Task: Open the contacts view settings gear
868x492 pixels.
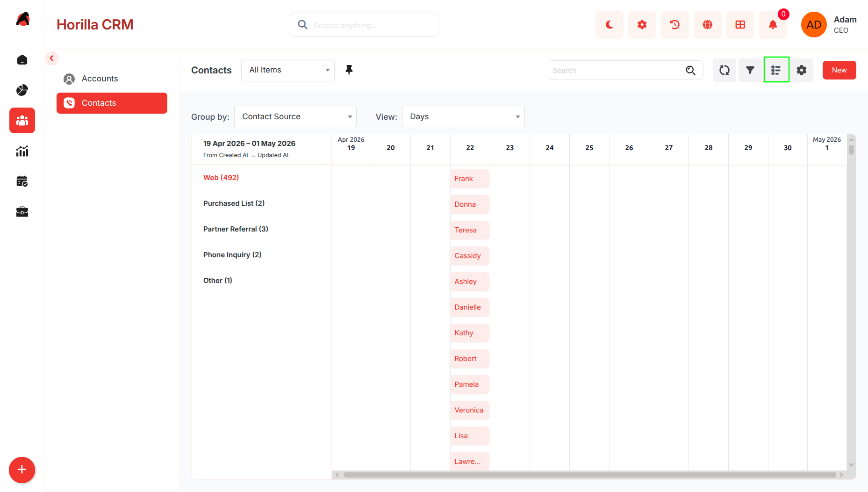Action: tap(802, 70)
